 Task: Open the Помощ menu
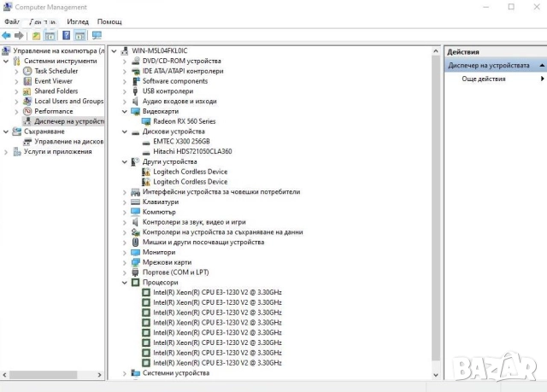click(109, 21)
